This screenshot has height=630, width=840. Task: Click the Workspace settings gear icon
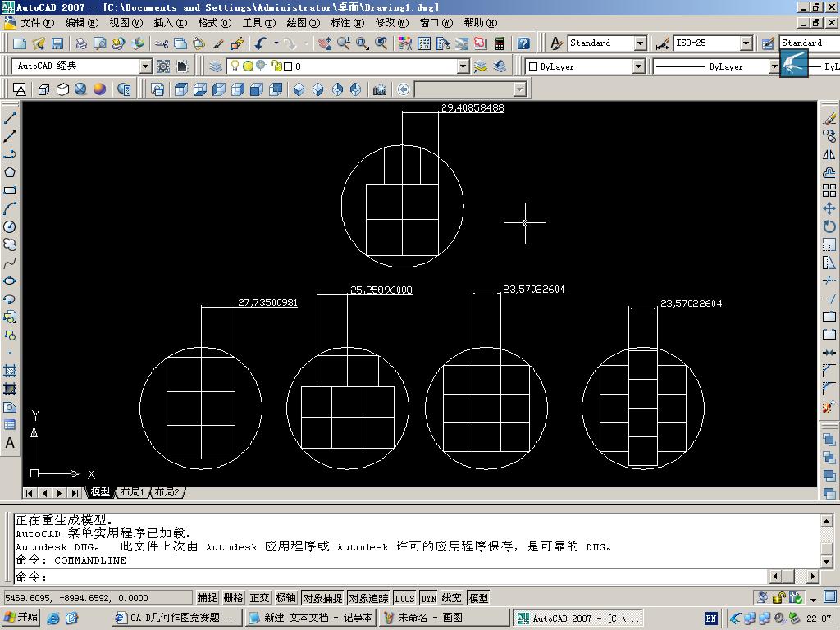coord(163,66)
